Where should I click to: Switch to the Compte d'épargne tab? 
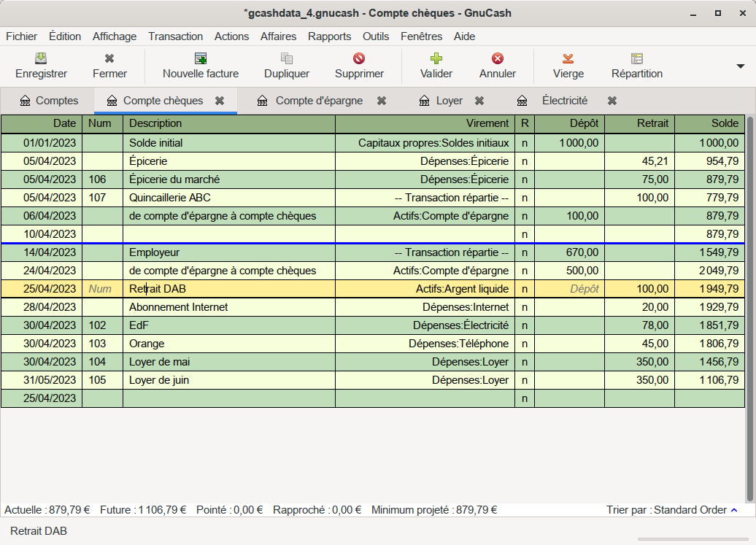pyautogui.click(x=318, y=101)
